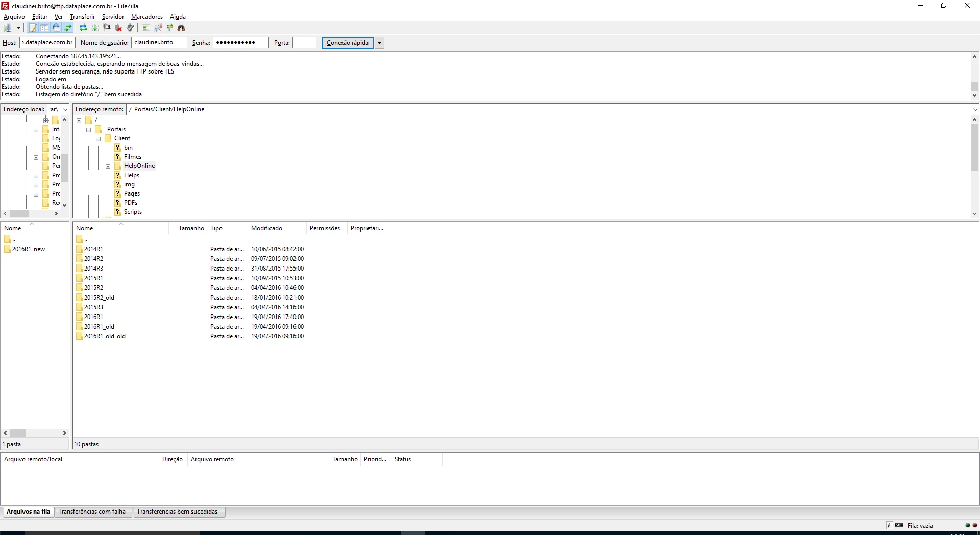Click the Nome de usuário field
The height and width of the screenshot is (535, 980).
[159, 42]
